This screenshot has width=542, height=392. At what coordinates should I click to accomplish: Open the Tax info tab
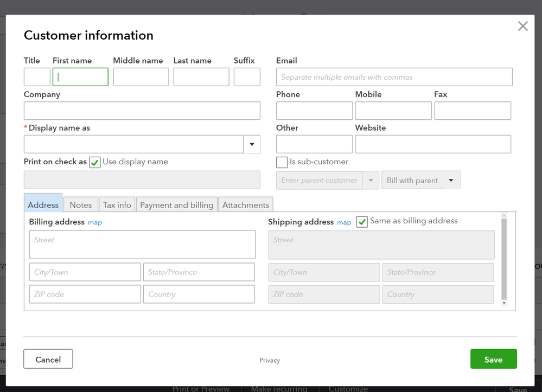coord(117,205)
